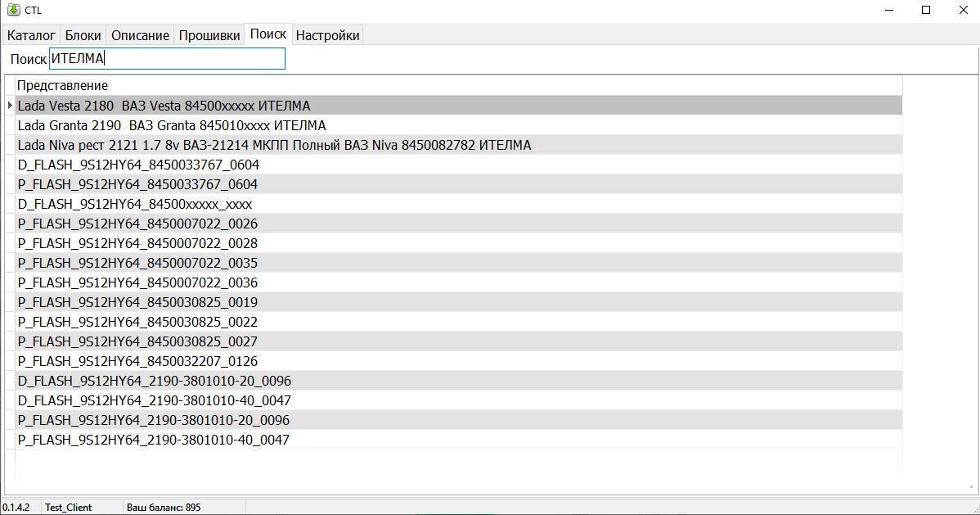
Task: Select P_FLASH_9S12HY64_8450033767_0604 row
Action: (459, 184)
